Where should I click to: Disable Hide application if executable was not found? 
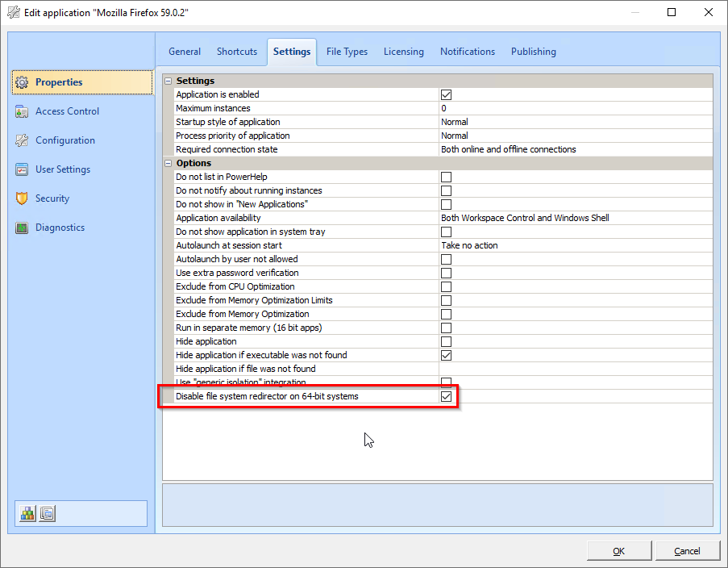coord(446,354)
